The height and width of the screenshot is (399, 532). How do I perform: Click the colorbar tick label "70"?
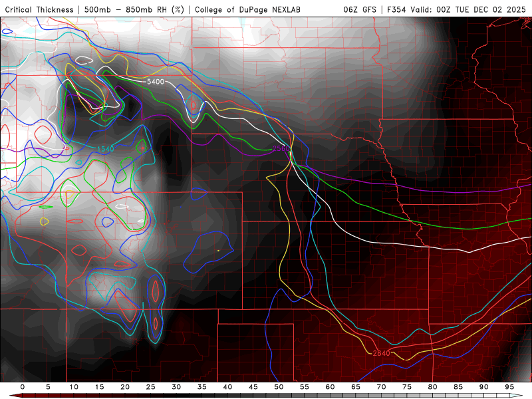[381, 387]
